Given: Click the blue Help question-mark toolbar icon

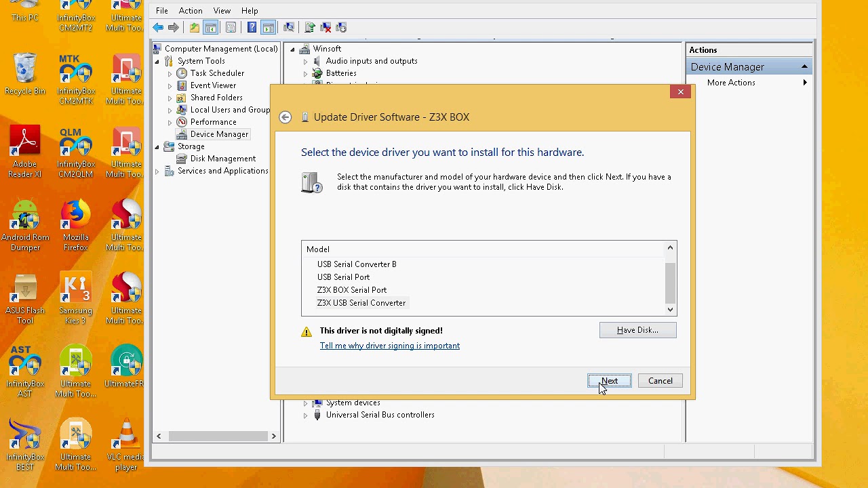Looking at the screenshot, I should pyautogui.click(x=252, y=27).
